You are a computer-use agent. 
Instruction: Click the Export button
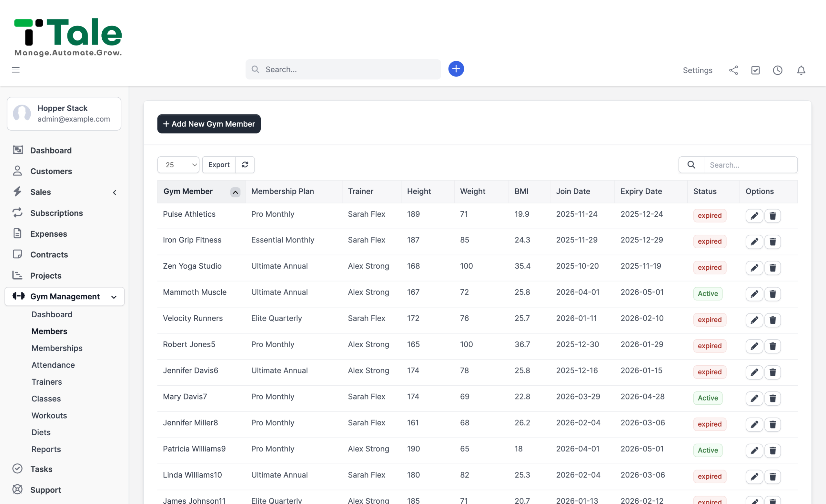coord(219,164)
